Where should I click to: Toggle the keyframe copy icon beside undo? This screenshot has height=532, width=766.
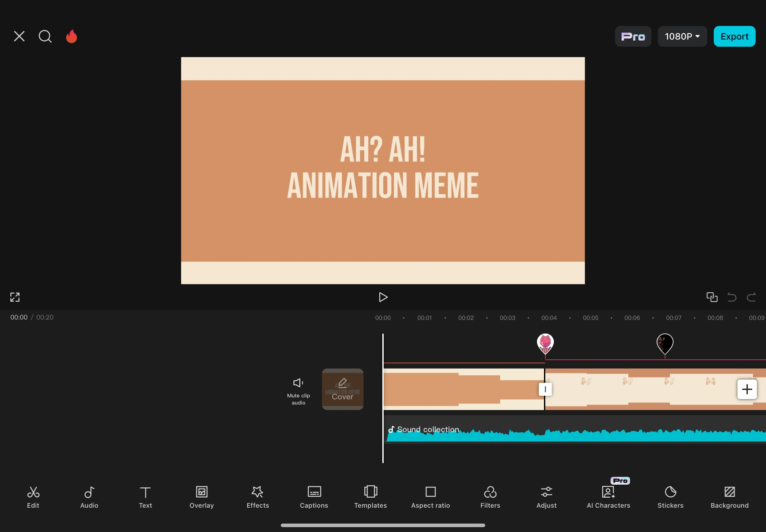point(712,297)
